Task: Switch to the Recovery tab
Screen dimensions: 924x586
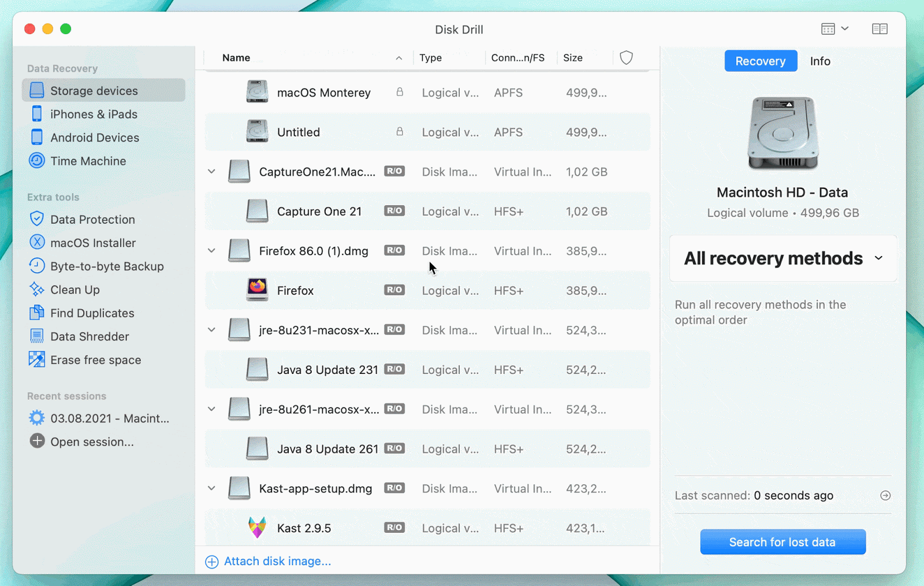Action: pos(761,61)
